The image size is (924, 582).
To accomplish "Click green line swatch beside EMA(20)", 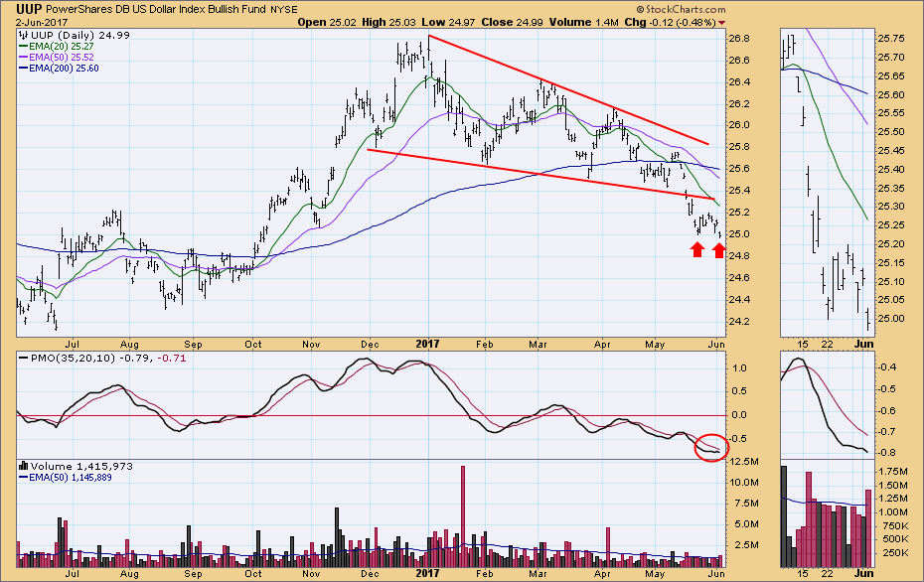I will click(24, 47).
